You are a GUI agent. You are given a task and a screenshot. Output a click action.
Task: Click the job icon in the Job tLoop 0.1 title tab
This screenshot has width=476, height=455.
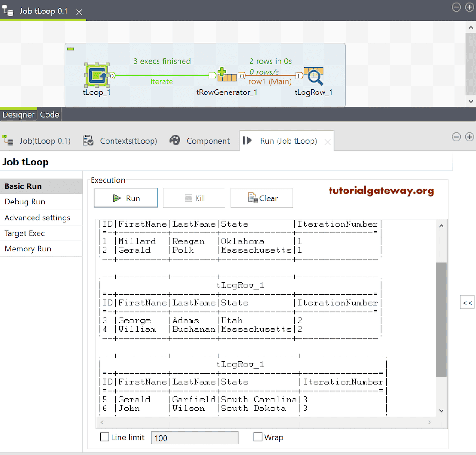[x=8, y=10]
